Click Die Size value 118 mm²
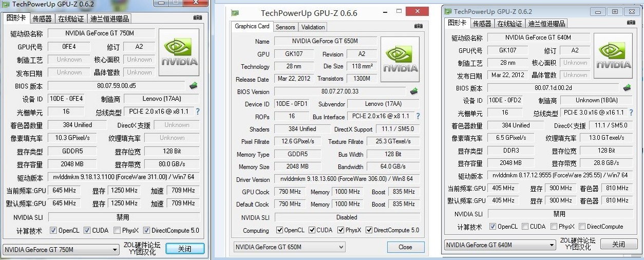 362,66
